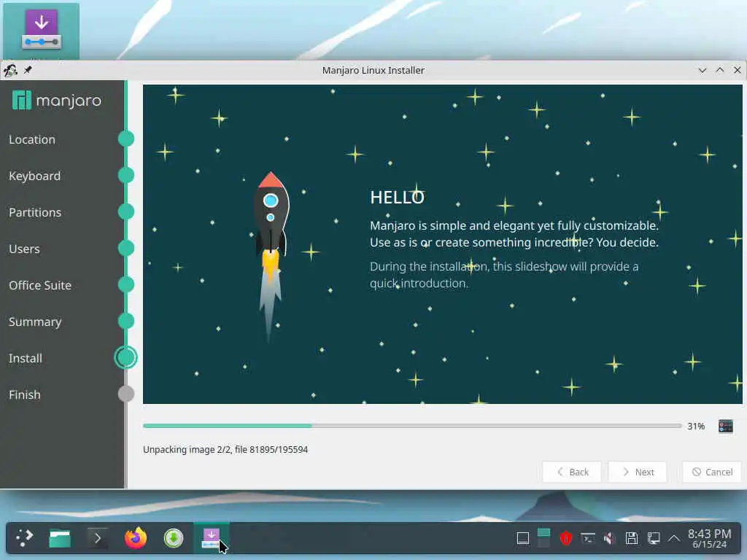The width and height of the screenshot is (747, 560).
Task: Open the Yakuake terminal tray icon
Action: tap(587, 539)
